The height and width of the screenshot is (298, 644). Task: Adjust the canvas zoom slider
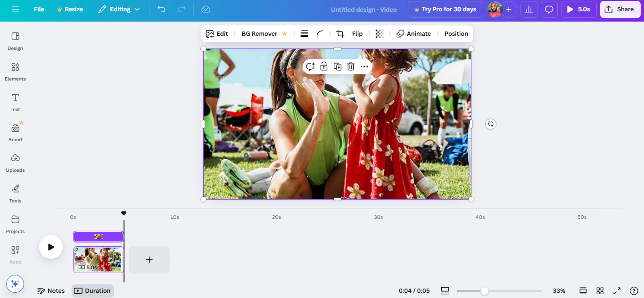(485, 290)
